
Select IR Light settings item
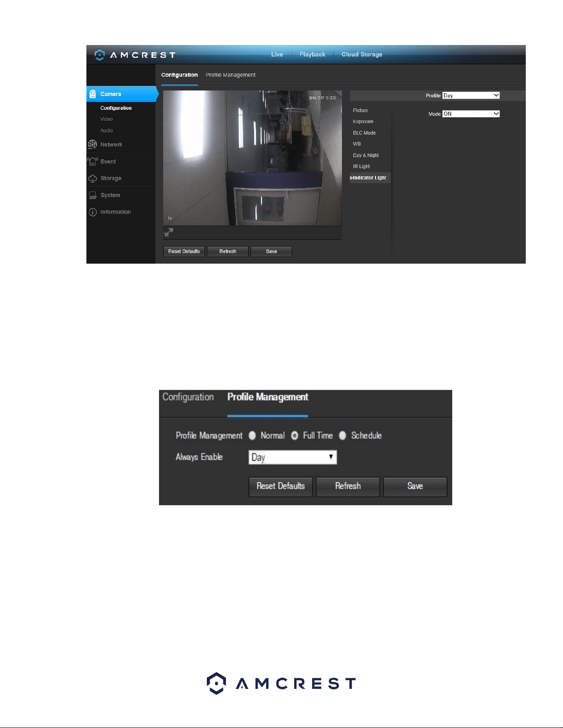click(361, 166)
